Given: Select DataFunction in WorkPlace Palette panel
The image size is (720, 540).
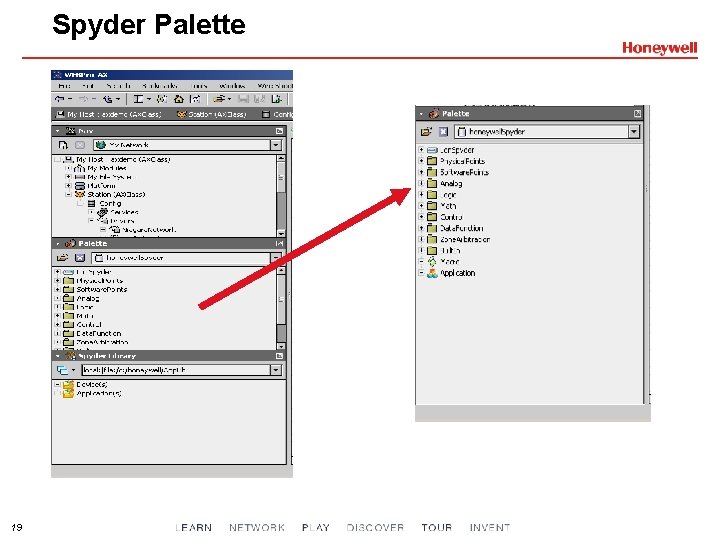Looking at the screenshot, I should click(x=99, y=333).
